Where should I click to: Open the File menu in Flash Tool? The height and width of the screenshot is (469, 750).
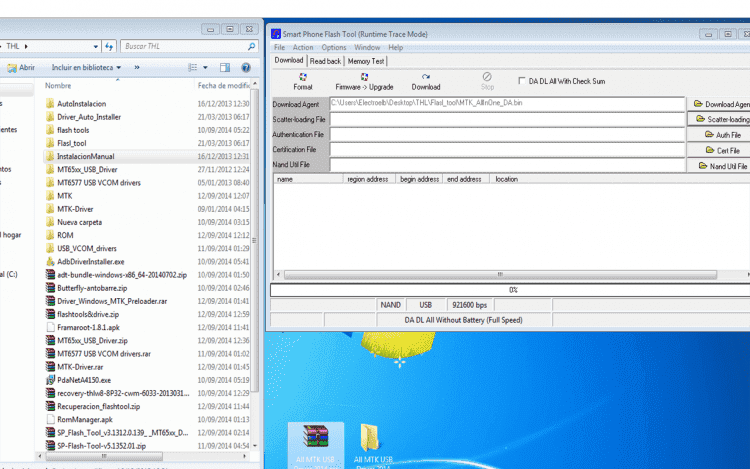tap(279, 47)
